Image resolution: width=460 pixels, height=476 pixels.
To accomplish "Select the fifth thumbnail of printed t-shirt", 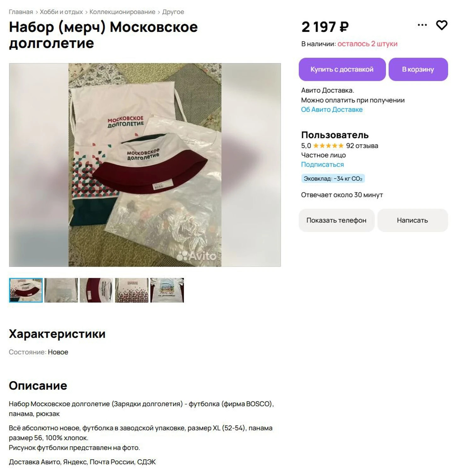I will click(167, 290).
